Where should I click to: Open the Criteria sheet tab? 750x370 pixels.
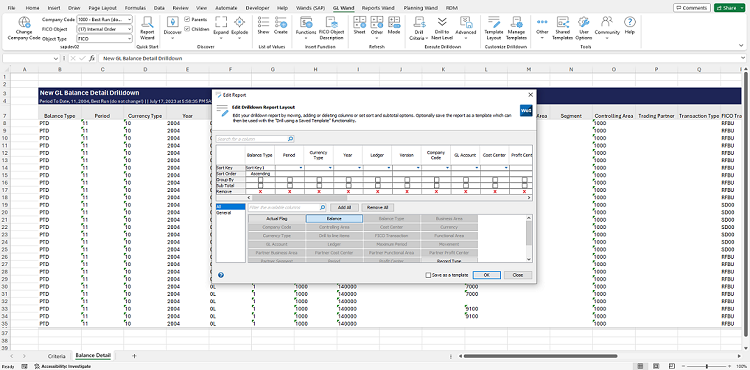[x=56, y=356]
